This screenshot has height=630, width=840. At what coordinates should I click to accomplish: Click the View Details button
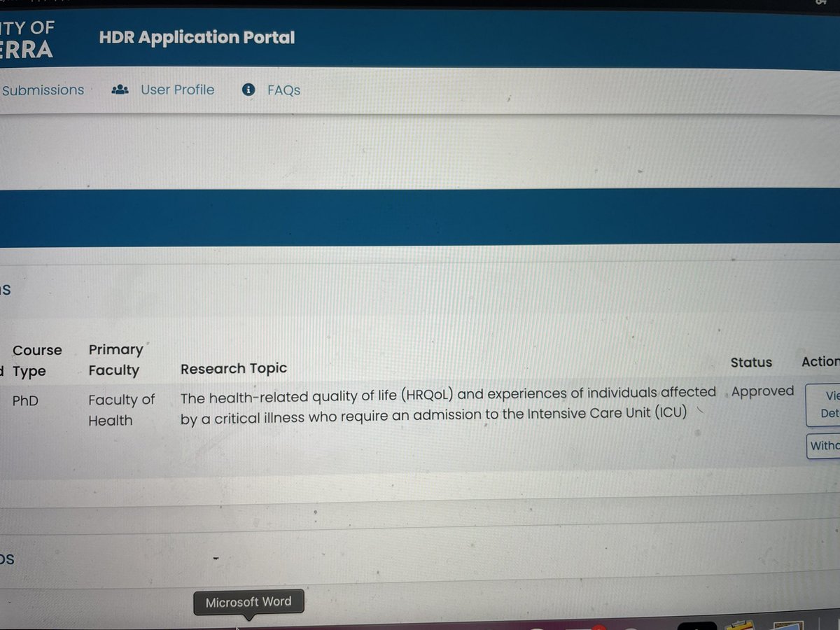point(823,404)
